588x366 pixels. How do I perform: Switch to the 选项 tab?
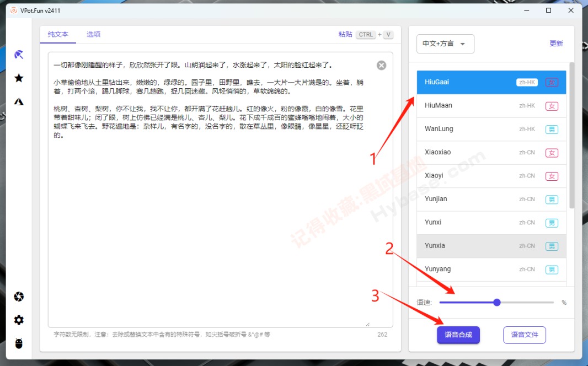(93, 35)
